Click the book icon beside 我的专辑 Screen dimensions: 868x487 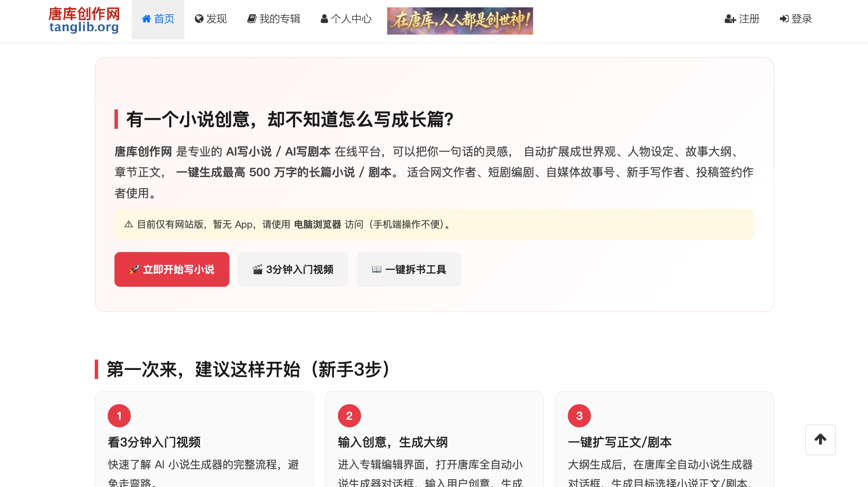252,19
